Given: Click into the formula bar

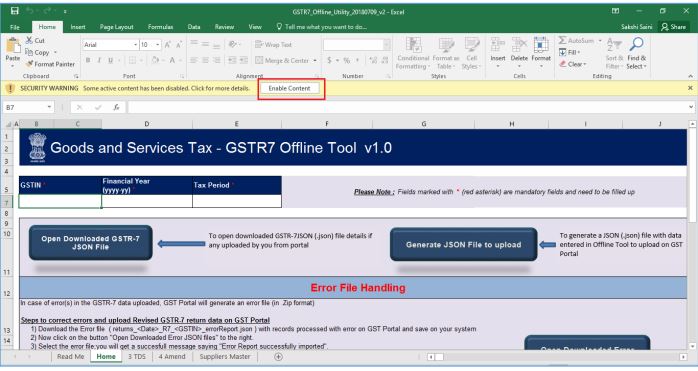Looking at the screenshot, I should [x=407, y=107].
